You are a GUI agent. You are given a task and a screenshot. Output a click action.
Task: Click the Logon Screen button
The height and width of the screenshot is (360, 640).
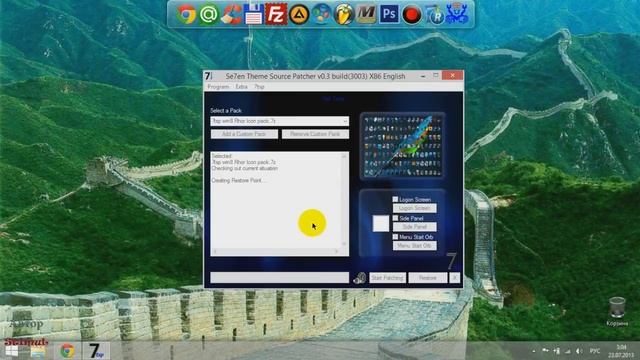pyautogui.click(x=414, y=208)
